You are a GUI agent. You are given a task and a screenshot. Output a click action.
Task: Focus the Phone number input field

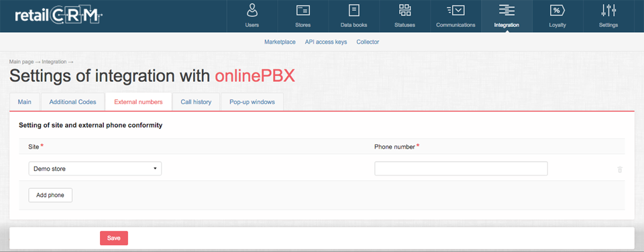click(x=461, y=169)
